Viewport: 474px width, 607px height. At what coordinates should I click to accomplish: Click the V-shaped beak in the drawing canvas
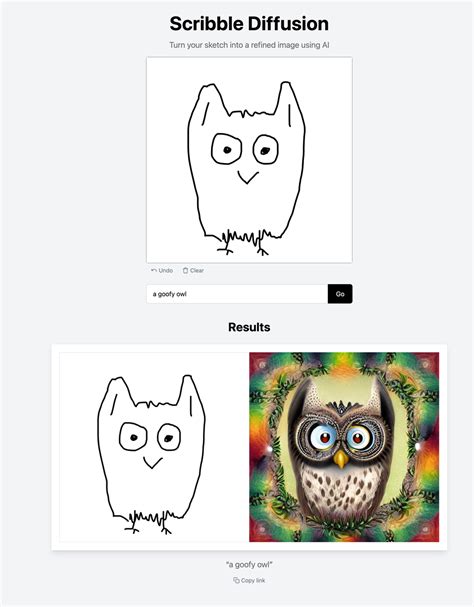pos(248,177)
